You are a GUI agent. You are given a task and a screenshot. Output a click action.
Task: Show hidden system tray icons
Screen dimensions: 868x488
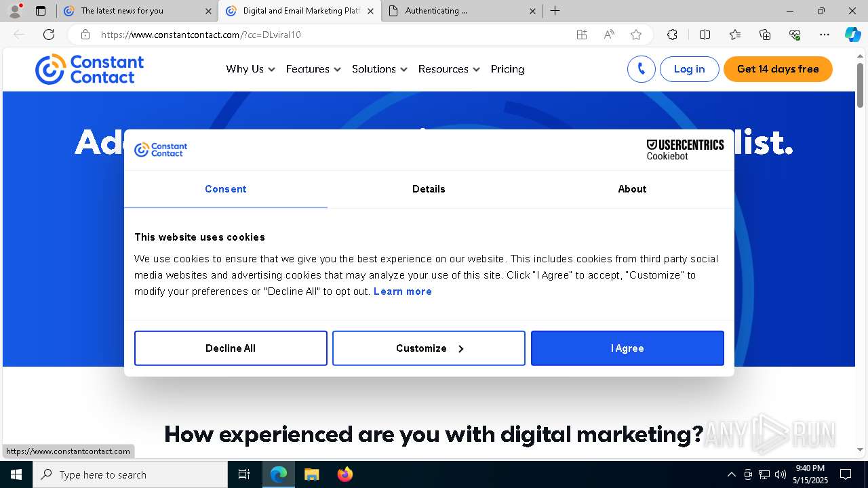coord(731,474)
